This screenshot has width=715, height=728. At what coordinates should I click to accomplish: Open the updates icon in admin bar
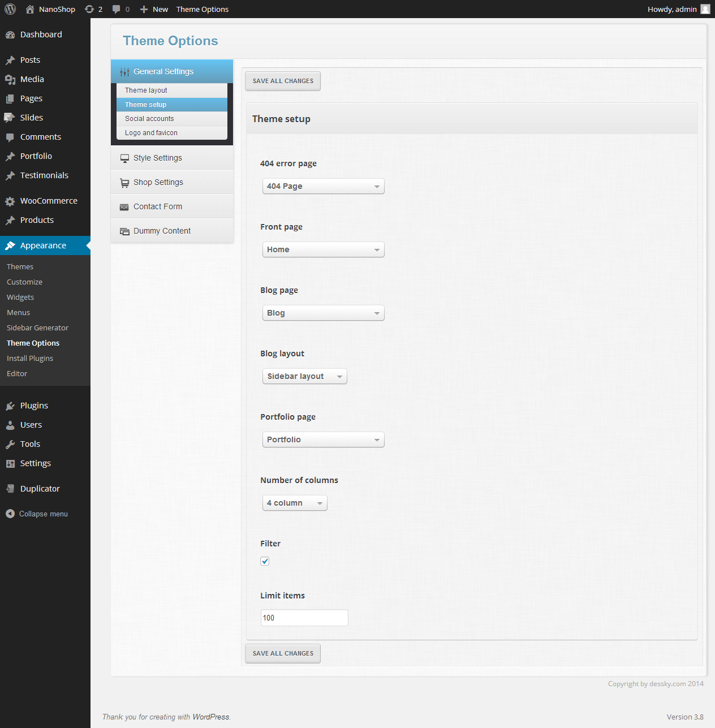[89, 9]
